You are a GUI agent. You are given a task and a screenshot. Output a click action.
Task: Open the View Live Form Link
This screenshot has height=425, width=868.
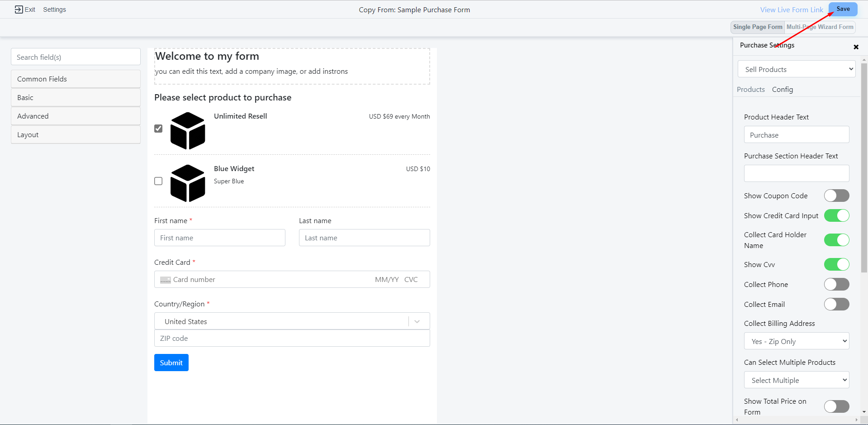(x=791, y=10)
